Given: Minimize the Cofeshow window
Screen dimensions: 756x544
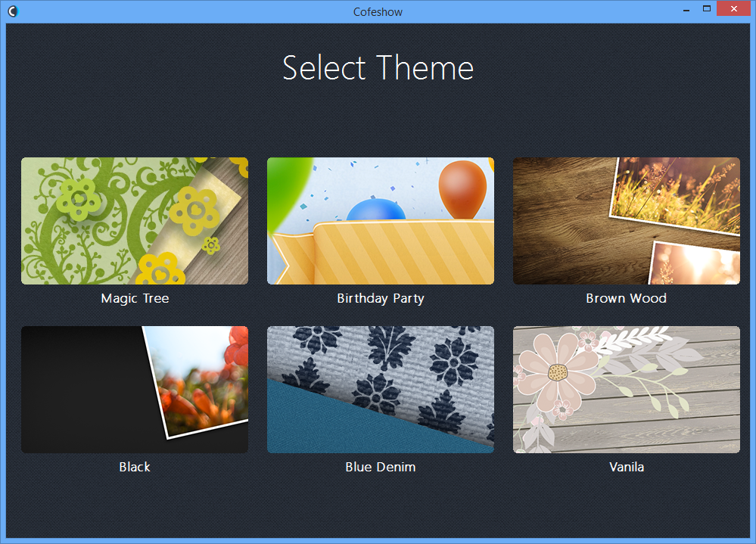Looking at the screenshot, I should (686, 10).
